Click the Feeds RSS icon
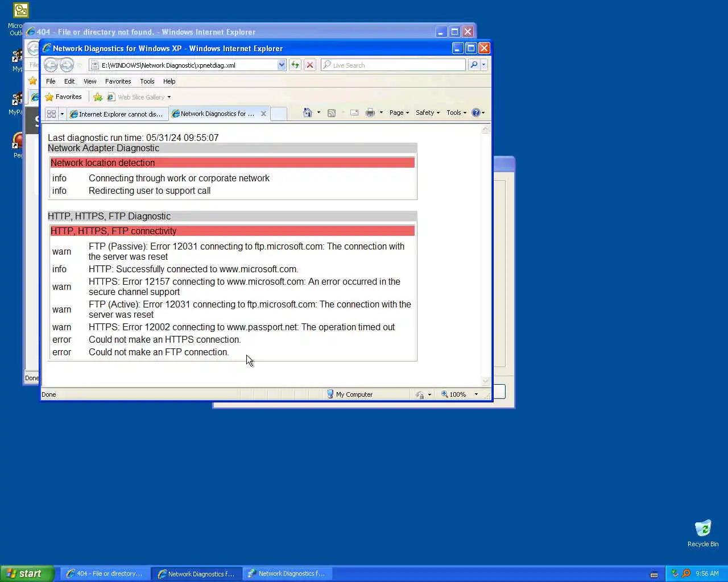728x582 pixels. tap(332, 113)
